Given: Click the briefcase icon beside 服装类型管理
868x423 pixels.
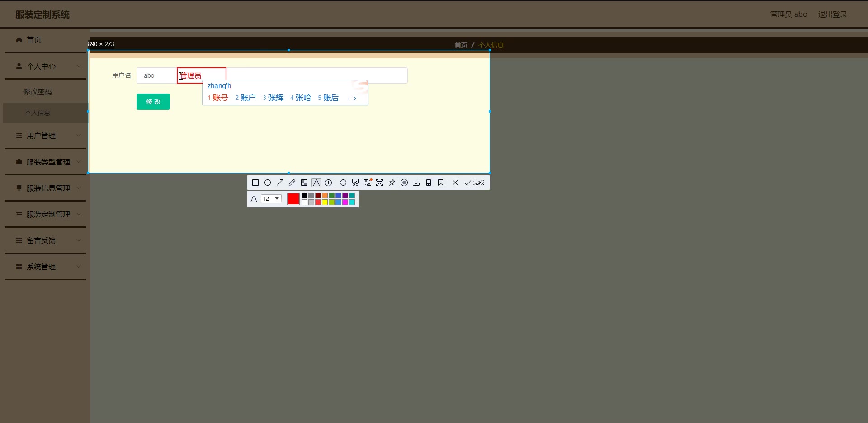Looking at the screenshot, I should tap(19, 162).
